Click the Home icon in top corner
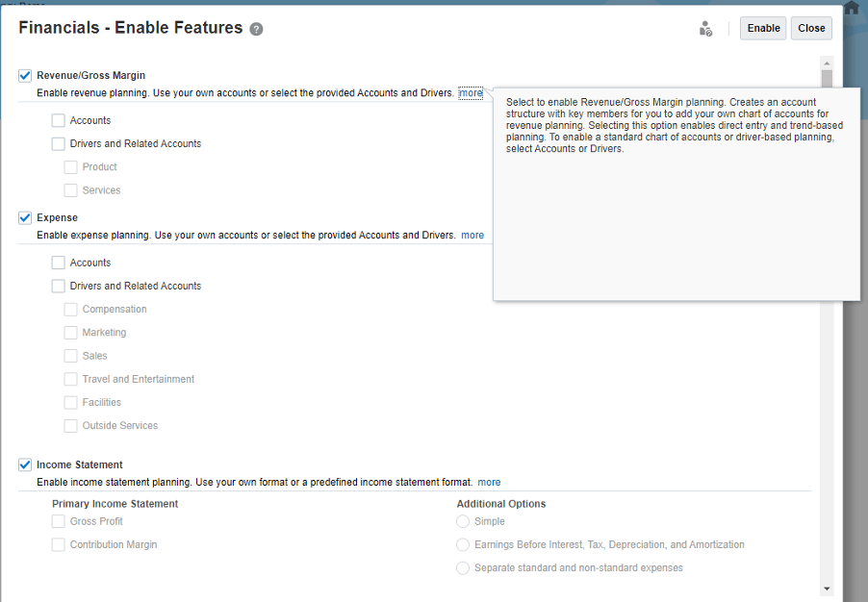Viewport: 868px width, 602px height. point(851,7)
